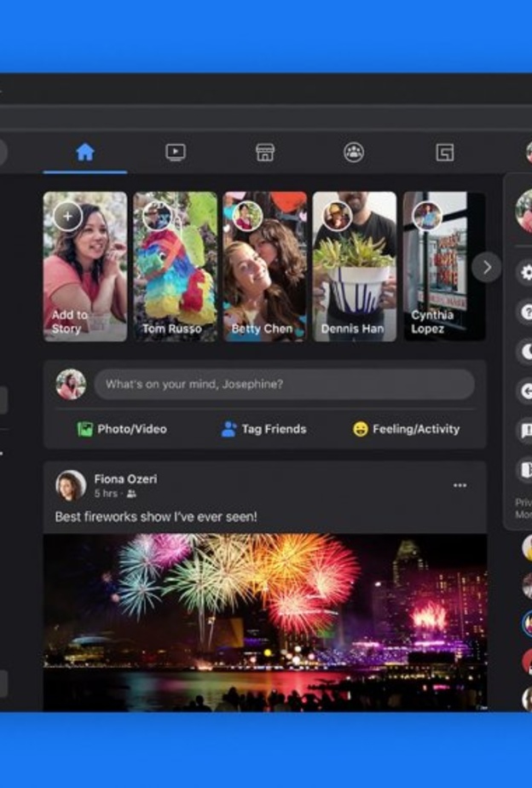Open the post options three-dot menu
532x788 pixels.
click(460, 485)
